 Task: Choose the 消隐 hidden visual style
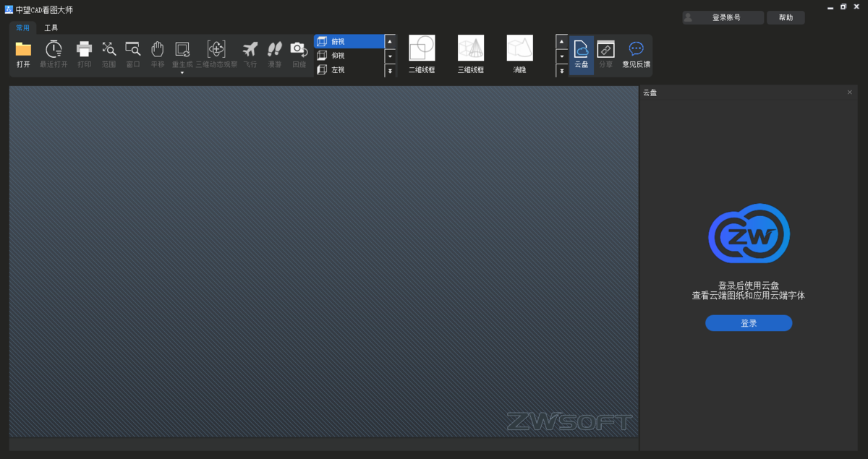click(x=520, y=55)
